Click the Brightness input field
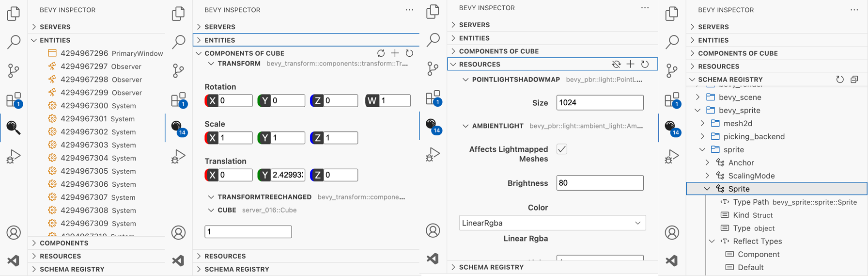The image size is (868, 276). click(x=600, y=183)
